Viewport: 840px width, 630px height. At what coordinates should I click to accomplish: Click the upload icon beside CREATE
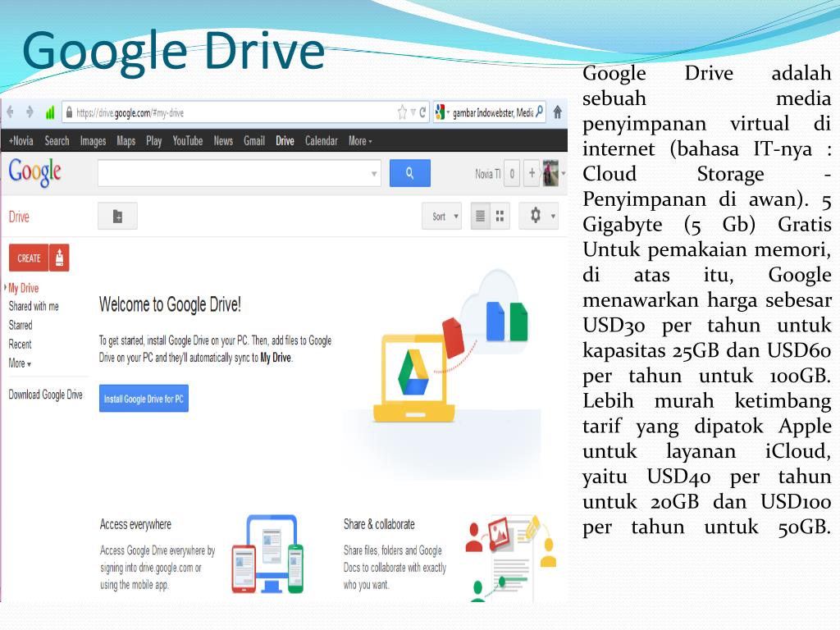[59, 258]
